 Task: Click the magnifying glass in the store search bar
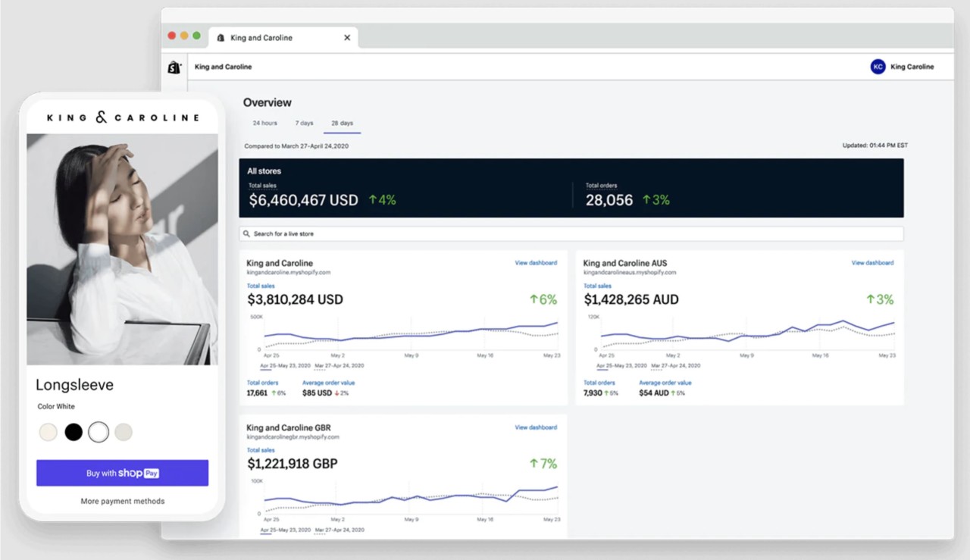(246, 233)
